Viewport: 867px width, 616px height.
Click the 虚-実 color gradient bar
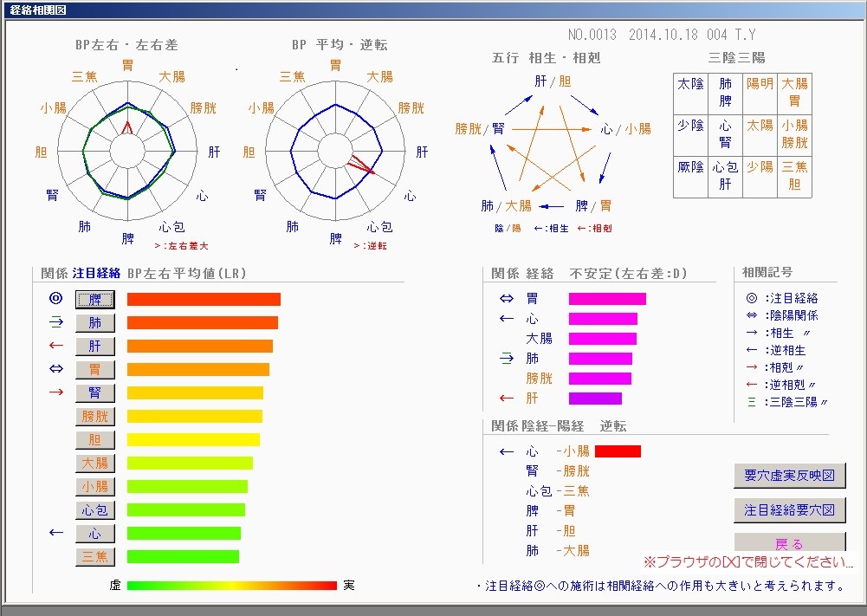click(231, 586)
